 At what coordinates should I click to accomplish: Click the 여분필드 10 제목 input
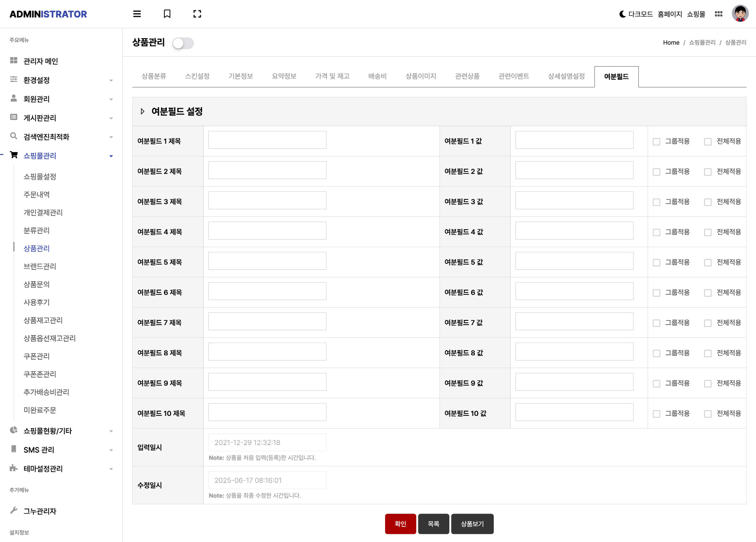click(x=267, y=412)
